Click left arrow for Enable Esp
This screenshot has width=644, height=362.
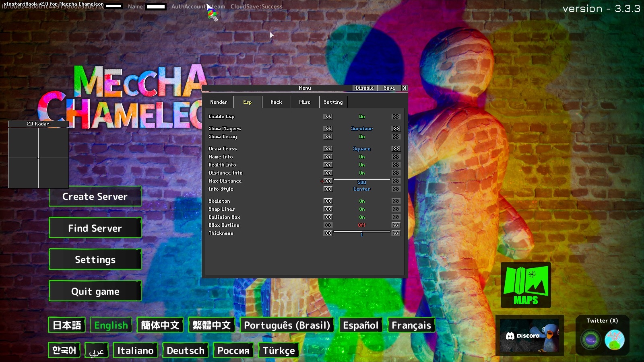click(328, 117)
